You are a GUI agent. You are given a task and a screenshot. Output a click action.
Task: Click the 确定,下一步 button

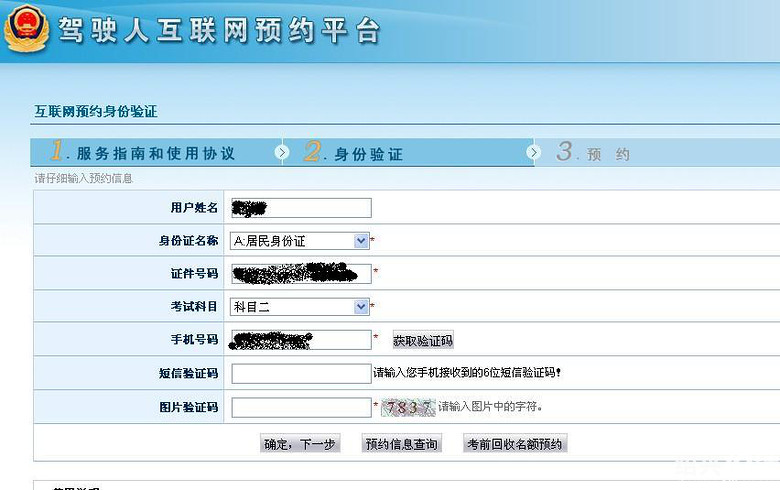(300, 444)
